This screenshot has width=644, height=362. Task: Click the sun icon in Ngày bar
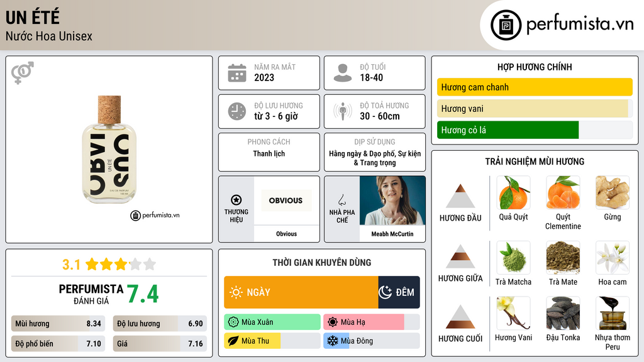click(236, 292)
